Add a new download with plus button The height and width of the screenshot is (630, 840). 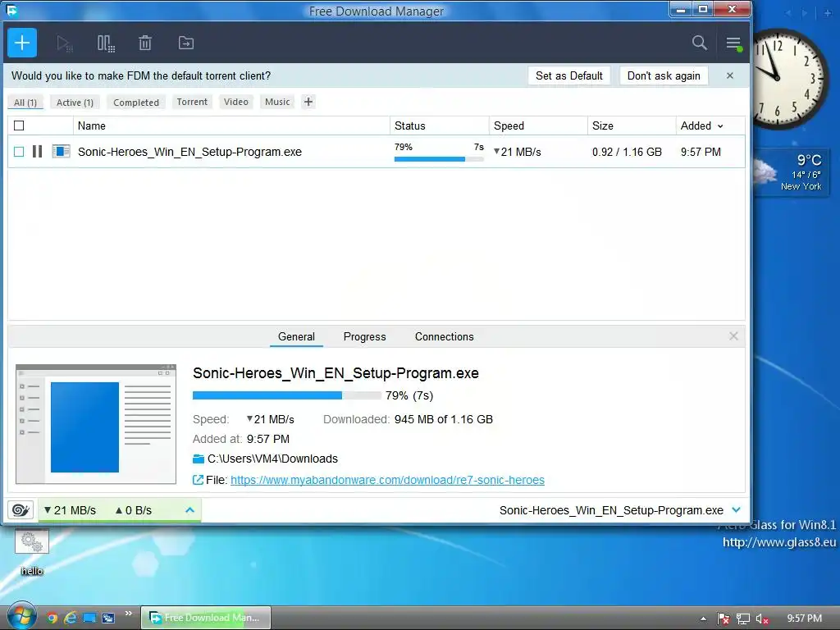tap(22, 43)
